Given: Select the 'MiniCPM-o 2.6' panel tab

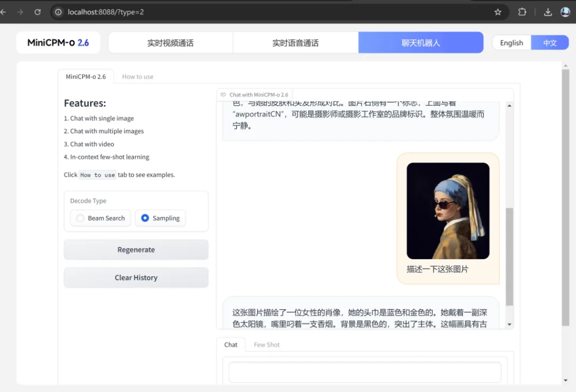Looking at the screenshot, I should pos(85,77).
